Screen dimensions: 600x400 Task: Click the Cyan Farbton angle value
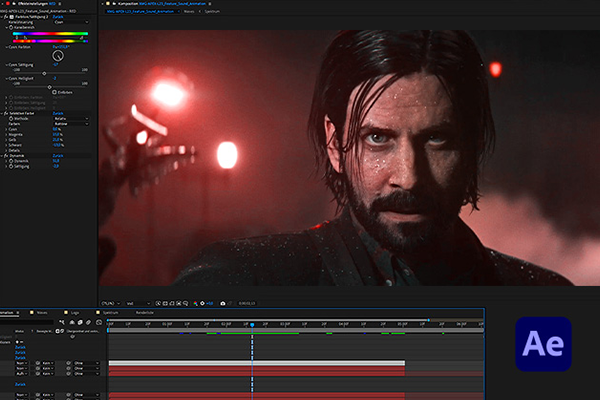click(x=61, y=47)
